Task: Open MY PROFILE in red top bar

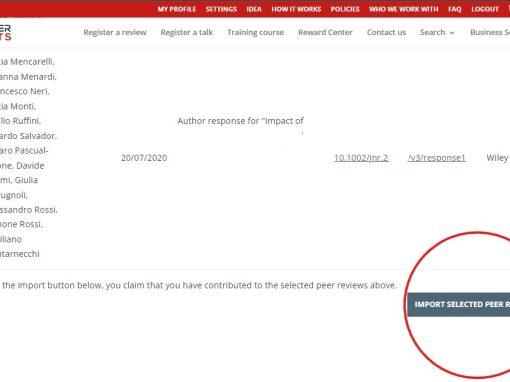Action: tap(177, 9)
